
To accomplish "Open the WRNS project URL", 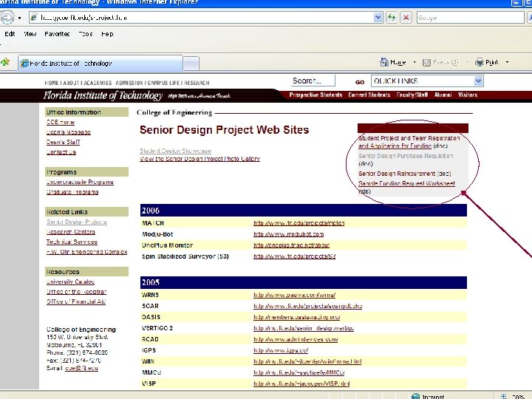I will (x=295, y=295).
